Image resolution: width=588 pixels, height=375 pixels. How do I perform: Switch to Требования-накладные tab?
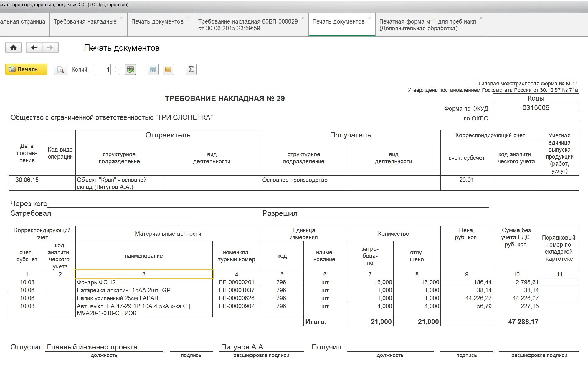[85, 21]
